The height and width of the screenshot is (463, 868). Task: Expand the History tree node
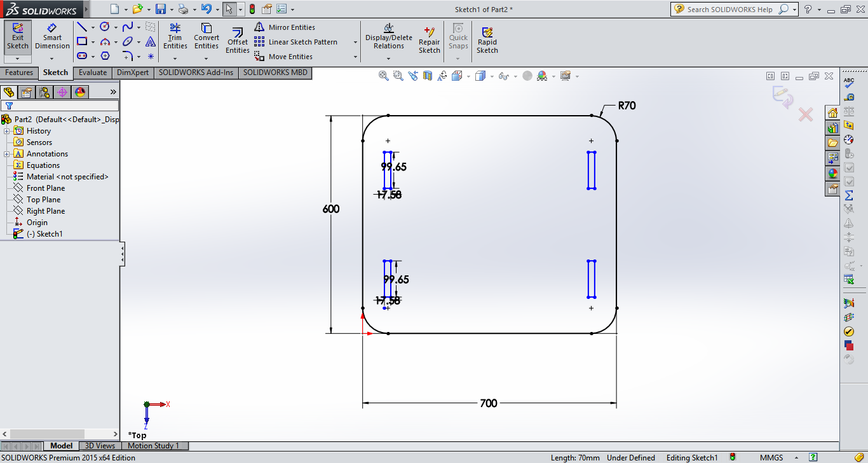coord(7,131)
